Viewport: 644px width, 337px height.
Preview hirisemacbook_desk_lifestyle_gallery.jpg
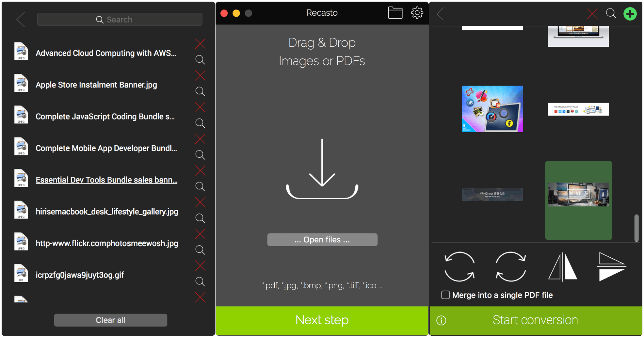(200, 218)
